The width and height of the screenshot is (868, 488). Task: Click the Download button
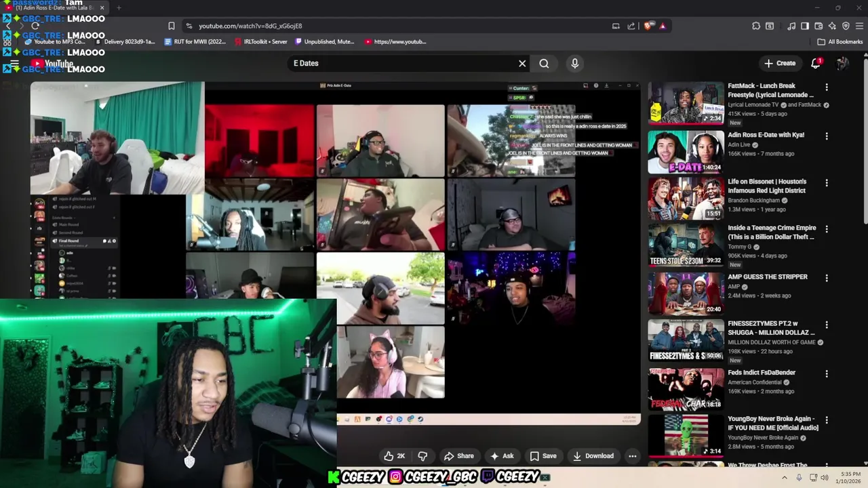coord(593,456)
